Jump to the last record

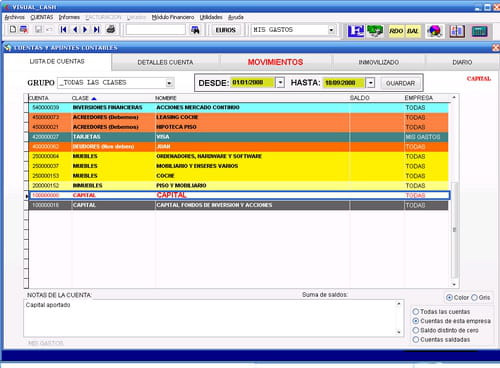97,30
